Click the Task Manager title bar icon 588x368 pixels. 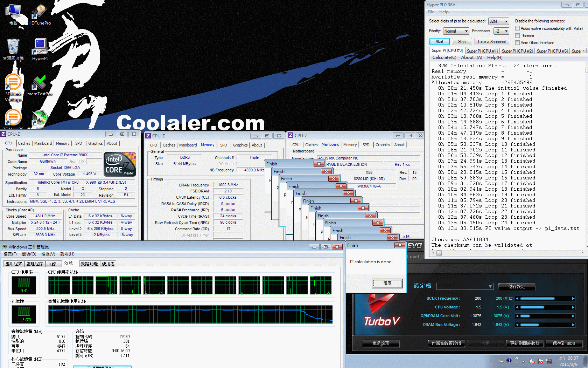point(5,247)
